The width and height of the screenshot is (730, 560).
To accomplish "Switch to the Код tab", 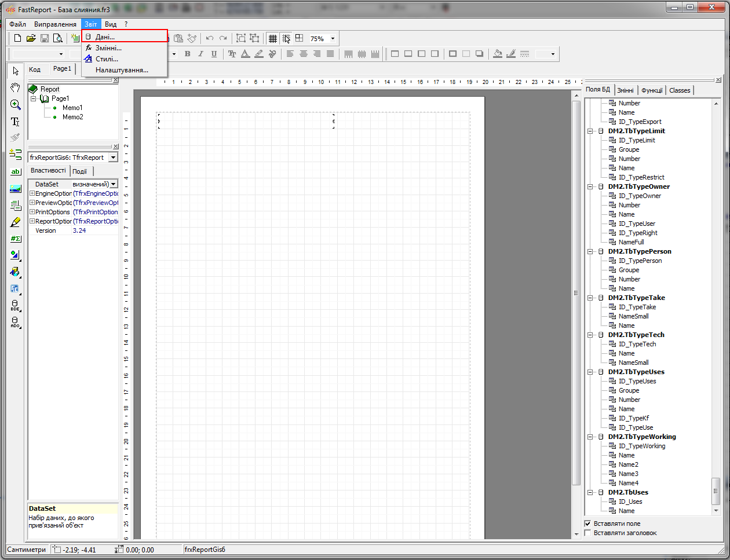I will [35, 69].
